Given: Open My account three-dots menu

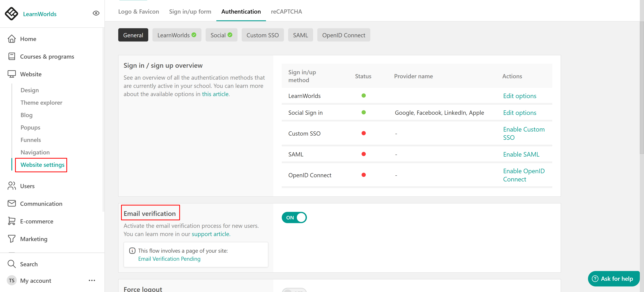Looking at the screenshot, I should (92, 280).
